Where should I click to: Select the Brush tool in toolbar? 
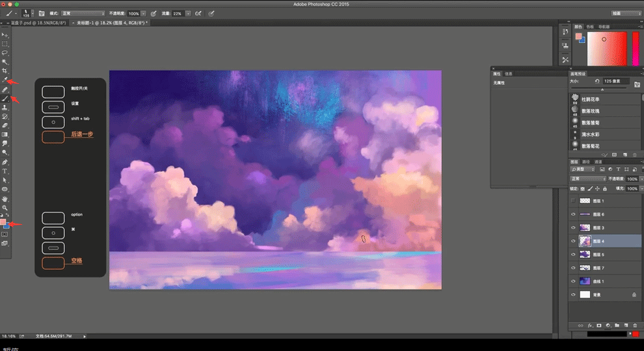click(5, 98)
